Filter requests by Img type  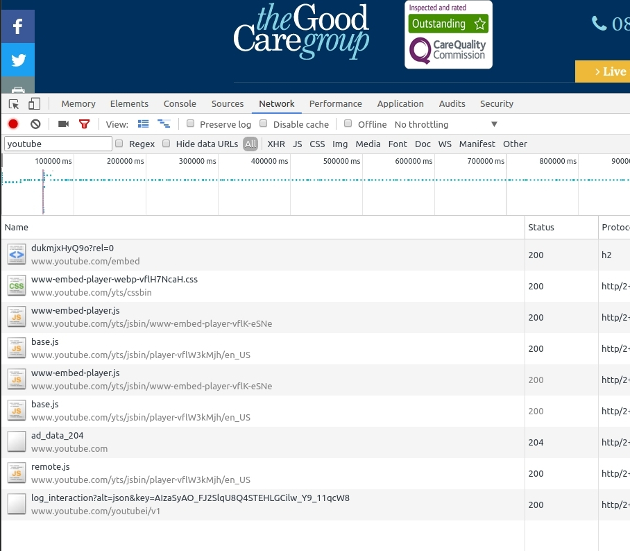click(340, 144)
